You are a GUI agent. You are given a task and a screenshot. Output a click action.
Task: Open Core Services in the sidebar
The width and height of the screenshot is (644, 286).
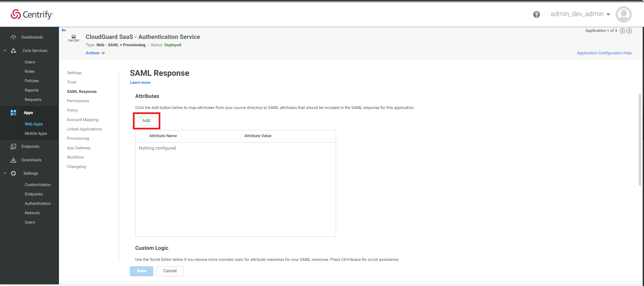click(35, 51)
